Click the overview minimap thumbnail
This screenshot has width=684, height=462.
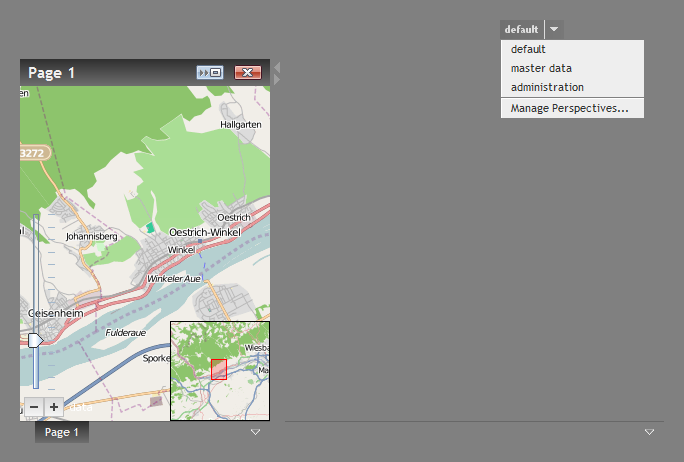point(240,390)
